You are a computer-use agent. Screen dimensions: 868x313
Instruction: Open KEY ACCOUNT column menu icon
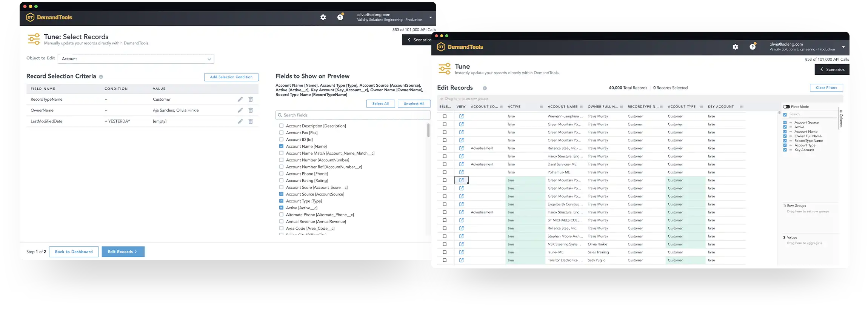click(x=741, y=107)
